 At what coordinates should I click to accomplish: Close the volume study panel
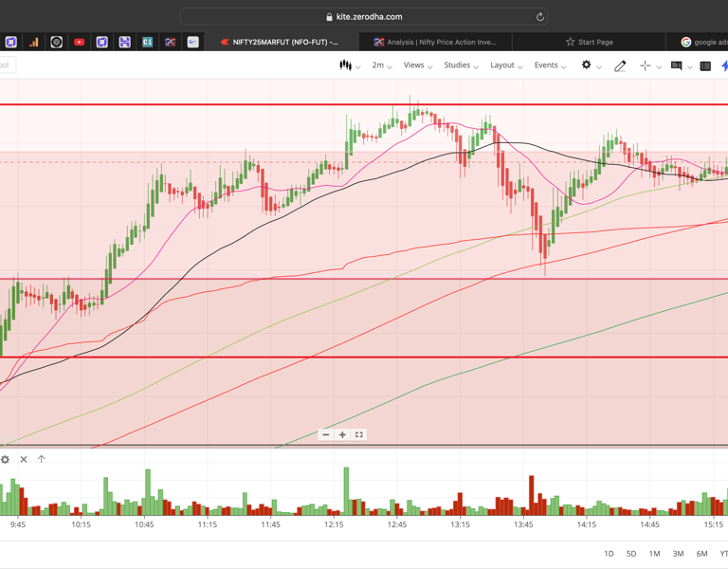(x=24, y=459)
